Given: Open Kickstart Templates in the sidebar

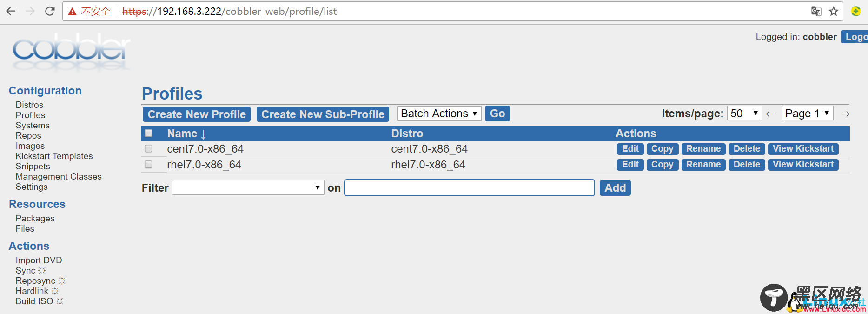Looking at the screenshot, I should (x=54, y=156).
